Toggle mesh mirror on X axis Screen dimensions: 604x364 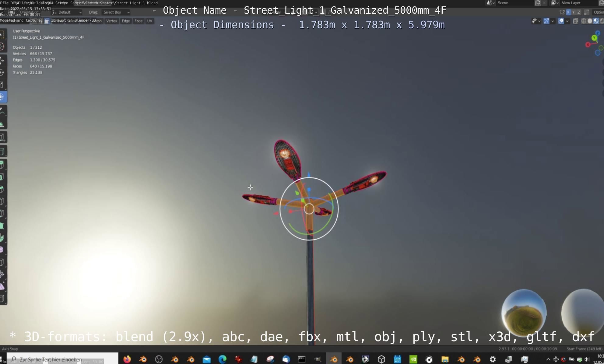(x=568, y=12)
